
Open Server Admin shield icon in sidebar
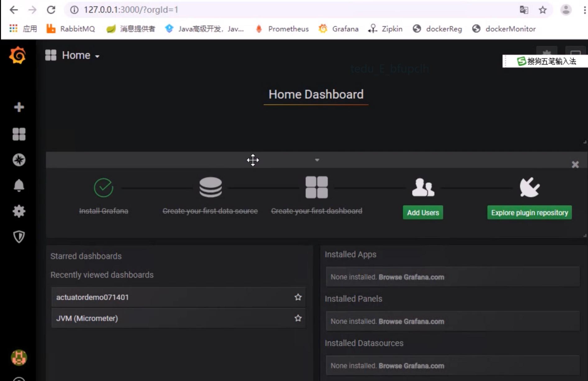tap(19, 237)
